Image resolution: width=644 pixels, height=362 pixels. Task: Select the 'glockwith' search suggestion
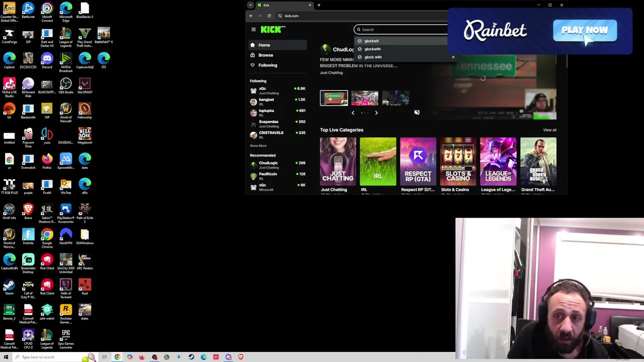point(372,49)
